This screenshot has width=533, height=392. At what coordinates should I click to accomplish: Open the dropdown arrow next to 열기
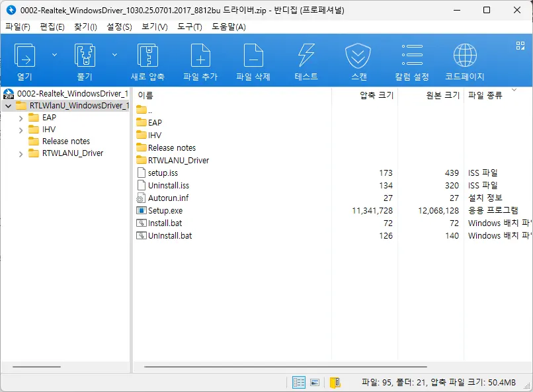pos(54,55)
